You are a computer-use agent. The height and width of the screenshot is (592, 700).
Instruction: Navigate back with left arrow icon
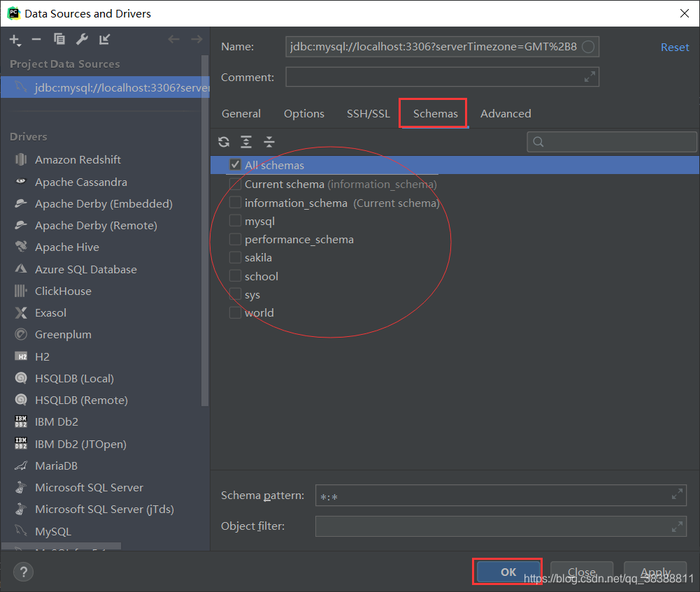(174, 39)
